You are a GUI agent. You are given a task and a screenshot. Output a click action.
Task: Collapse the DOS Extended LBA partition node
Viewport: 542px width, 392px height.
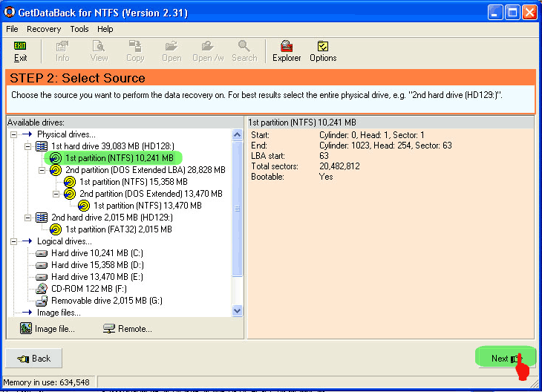42,170
